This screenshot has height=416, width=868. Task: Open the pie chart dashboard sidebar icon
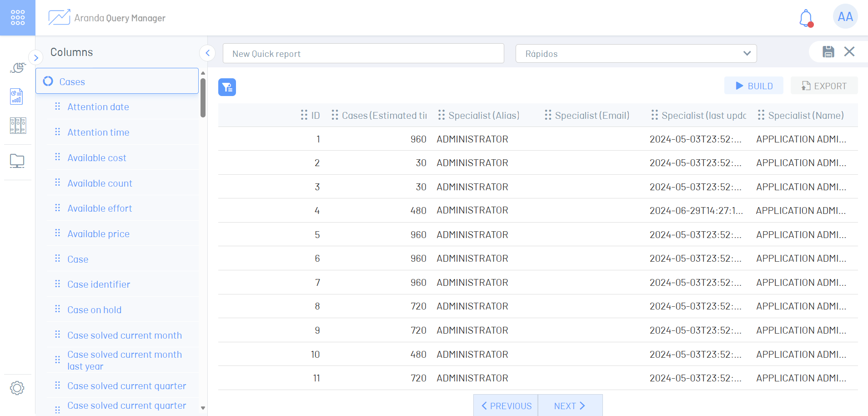(17, 68)
